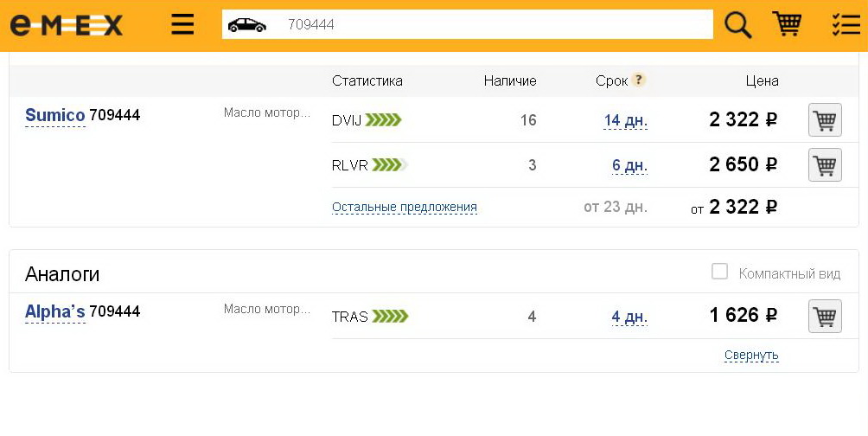This screenshot has height=436, width=868.
Task: Open the checklist icon in header
Action: click(846, 25)
